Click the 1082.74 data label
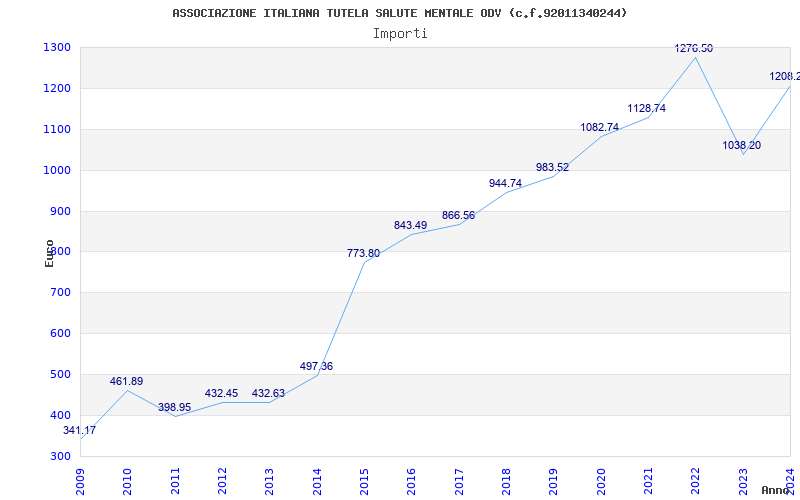Screen dimensions: 800x500 (x=599, y=127)
